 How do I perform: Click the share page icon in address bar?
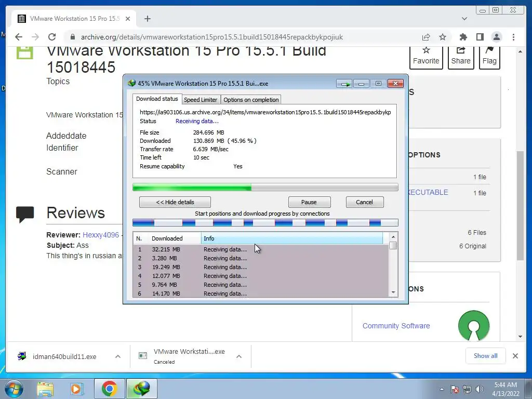tap(426, 37)
